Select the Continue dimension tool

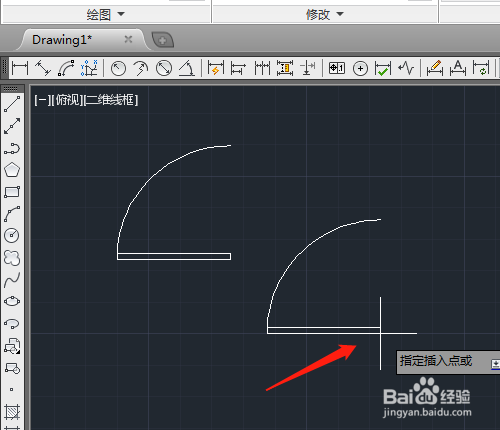(262, 68)
